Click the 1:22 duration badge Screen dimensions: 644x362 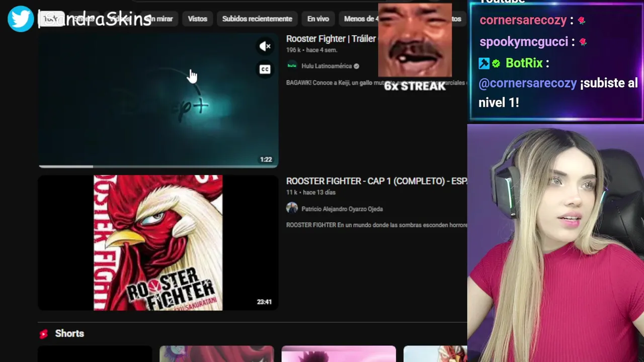point(266,159)
